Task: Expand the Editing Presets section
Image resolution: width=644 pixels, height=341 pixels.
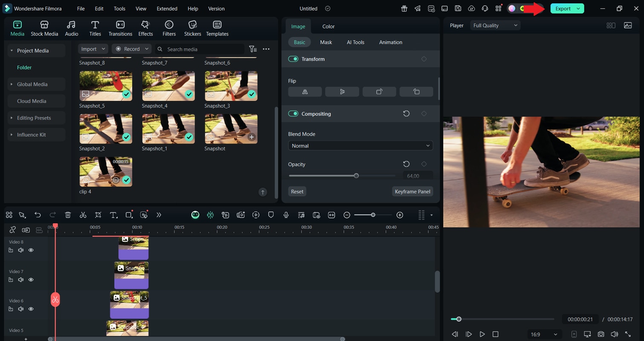Action: [34, 118]
